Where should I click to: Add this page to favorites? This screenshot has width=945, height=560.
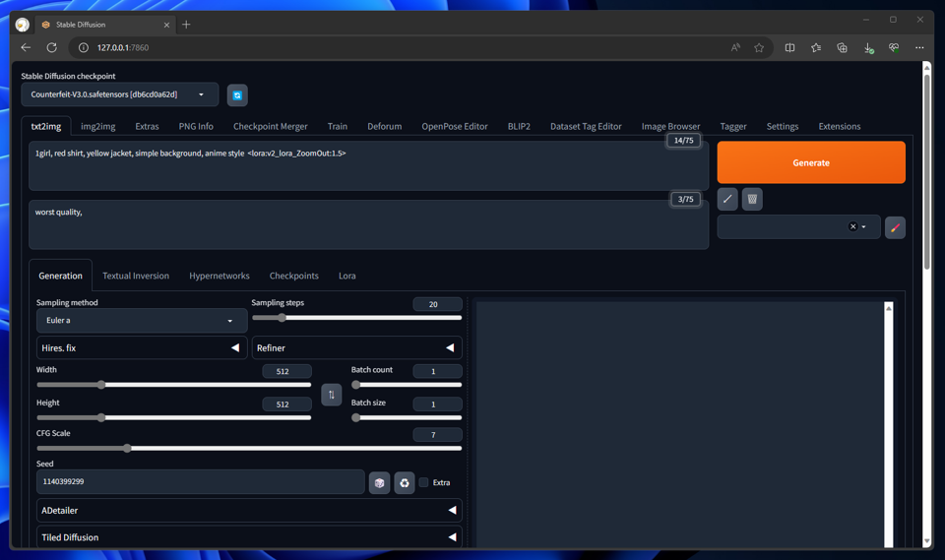coord(759,47)
